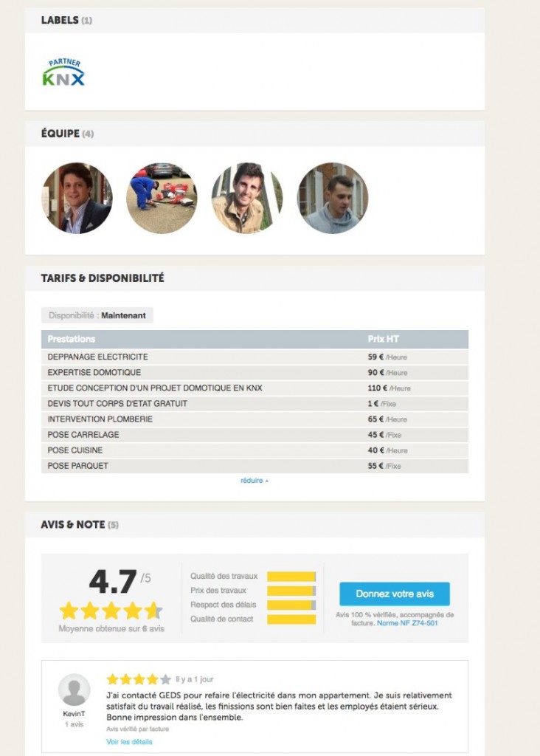Viewport: 540px width, 756px height.
Task: Open the team member photo in the suit
Action: tap(77, 199)
